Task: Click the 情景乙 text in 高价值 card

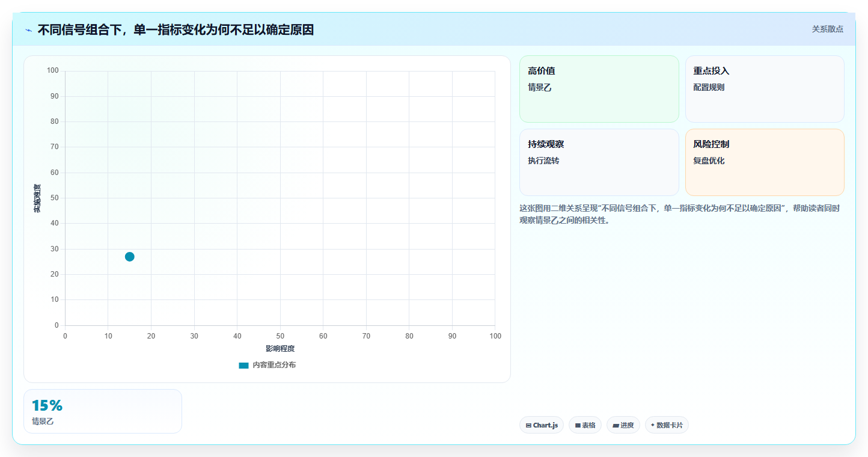Action: (x=539, y=87)
